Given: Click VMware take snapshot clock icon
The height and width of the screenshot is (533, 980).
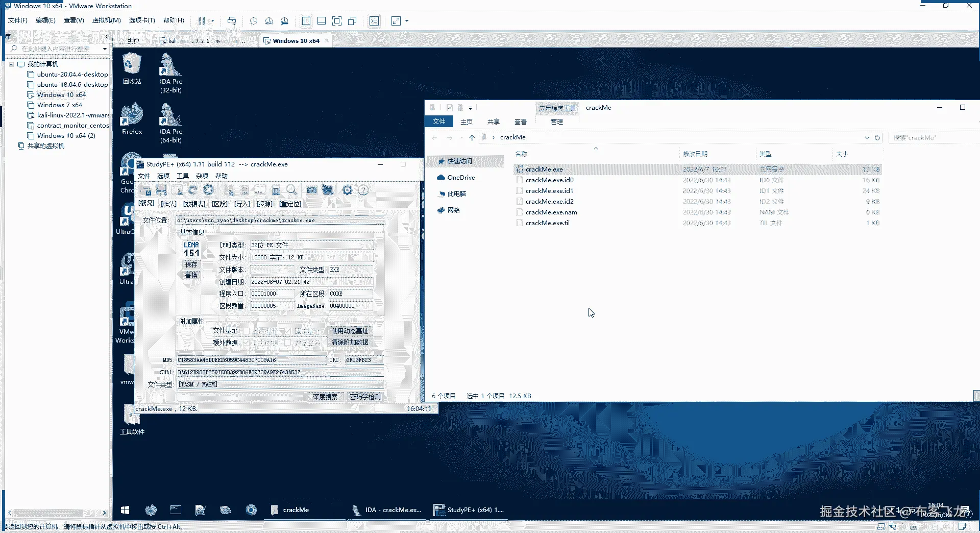Looking at the screenshot, I should pyautogui.click(x=254, y=21).
